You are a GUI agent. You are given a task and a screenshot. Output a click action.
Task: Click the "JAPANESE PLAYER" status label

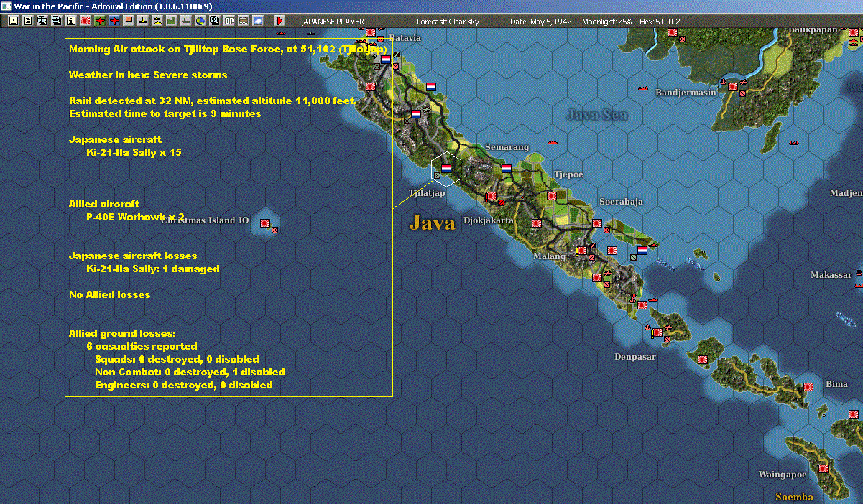point(333,22)
